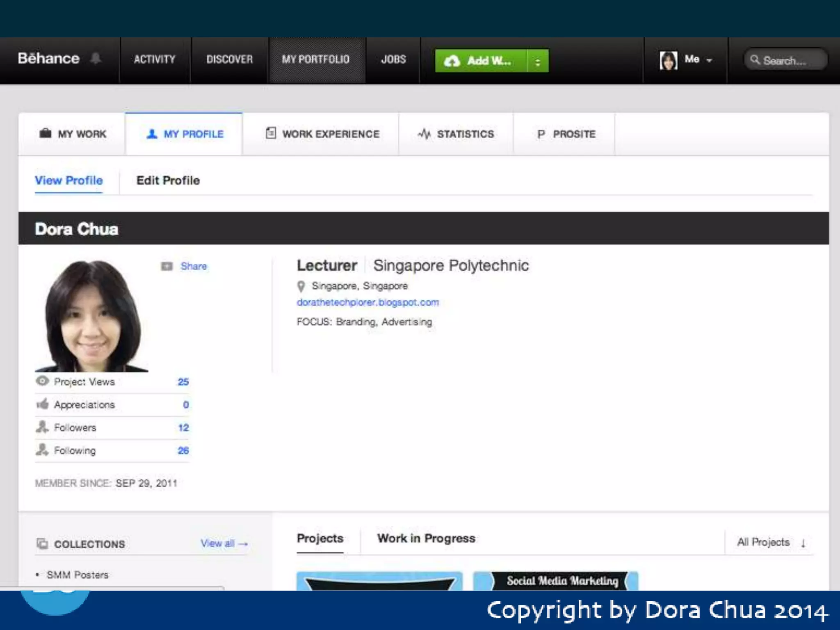
Task: Click the Project Views eye icon
Action: [42, 381]
